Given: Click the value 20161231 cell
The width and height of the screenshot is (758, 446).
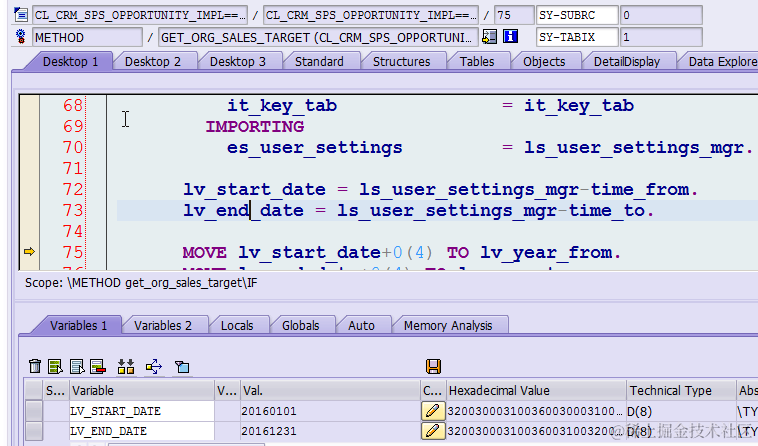Looking at the screenshot, I should [330, 431].
